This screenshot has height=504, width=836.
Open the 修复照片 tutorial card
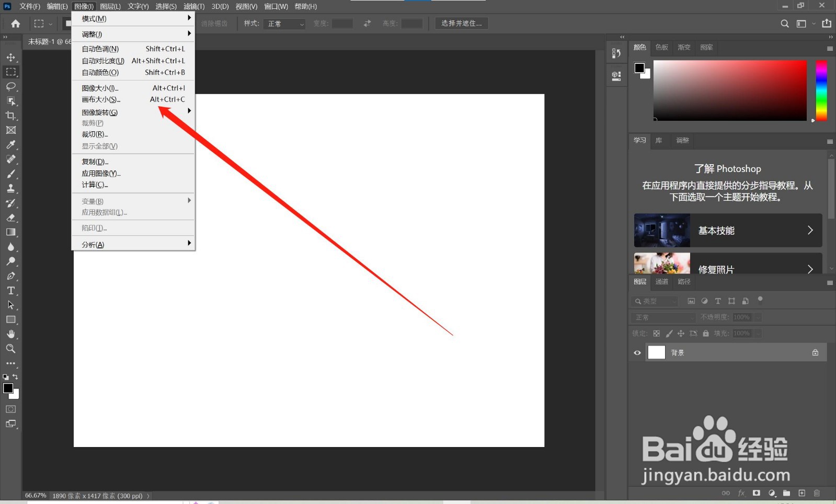728,264
